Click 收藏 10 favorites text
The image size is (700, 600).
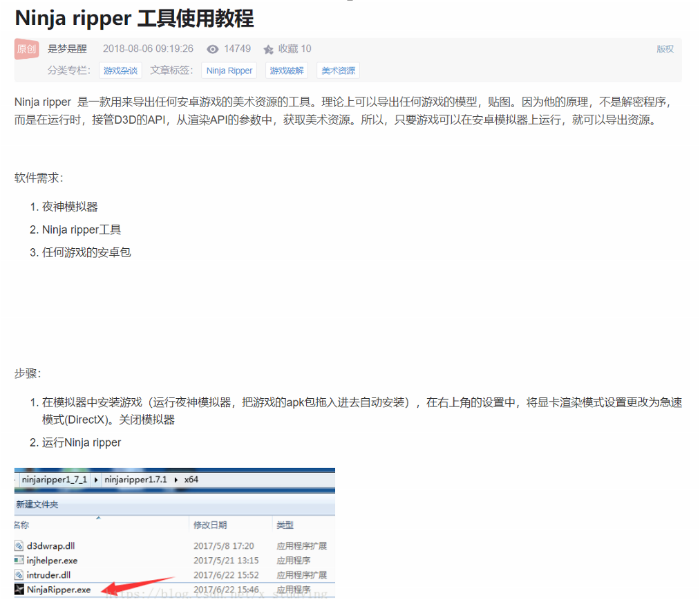click(294, 48)
